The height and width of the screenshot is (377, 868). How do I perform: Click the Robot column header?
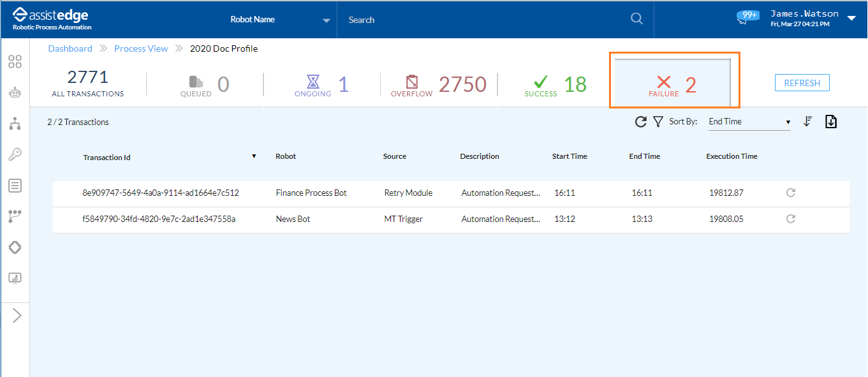click(286, 156)
